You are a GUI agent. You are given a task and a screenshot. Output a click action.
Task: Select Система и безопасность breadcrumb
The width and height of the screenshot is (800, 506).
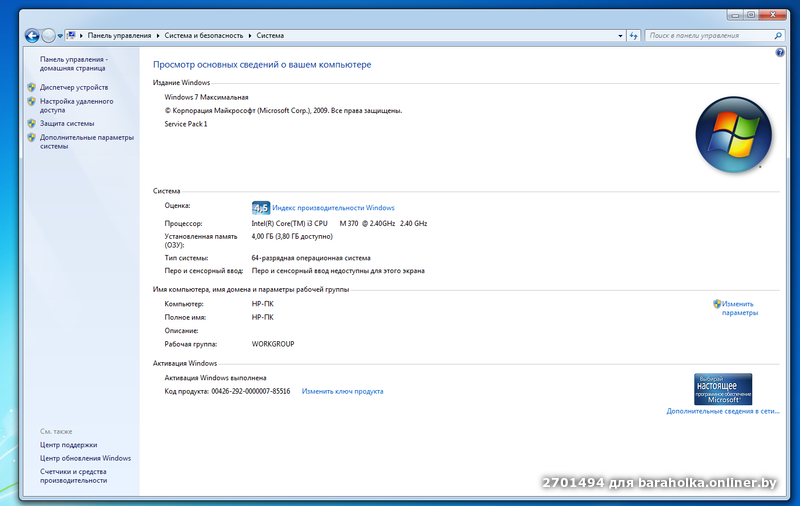[204, 36]
